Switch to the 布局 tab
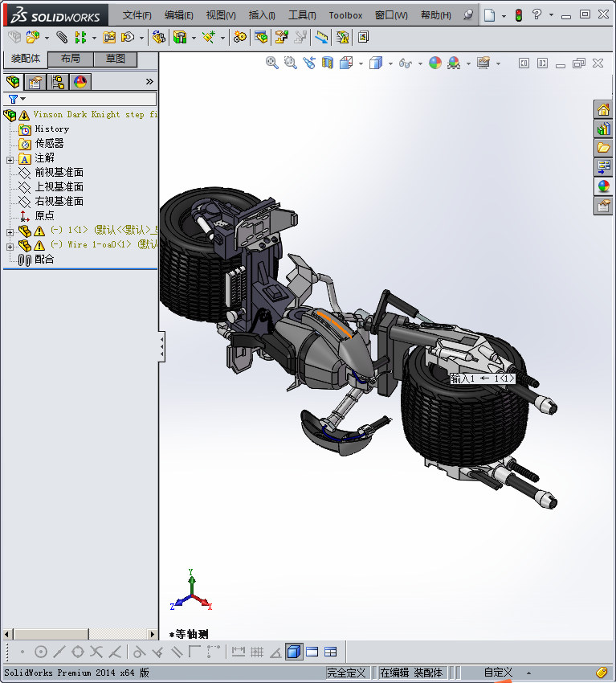616x683 pixels. 71,59
